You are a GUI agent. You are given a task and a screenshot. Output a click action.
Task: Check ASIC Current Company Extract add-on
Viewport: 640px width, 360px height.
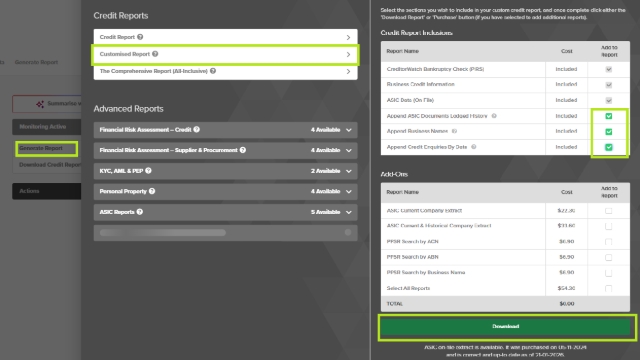pyautogui.click(x=609, y=211)
